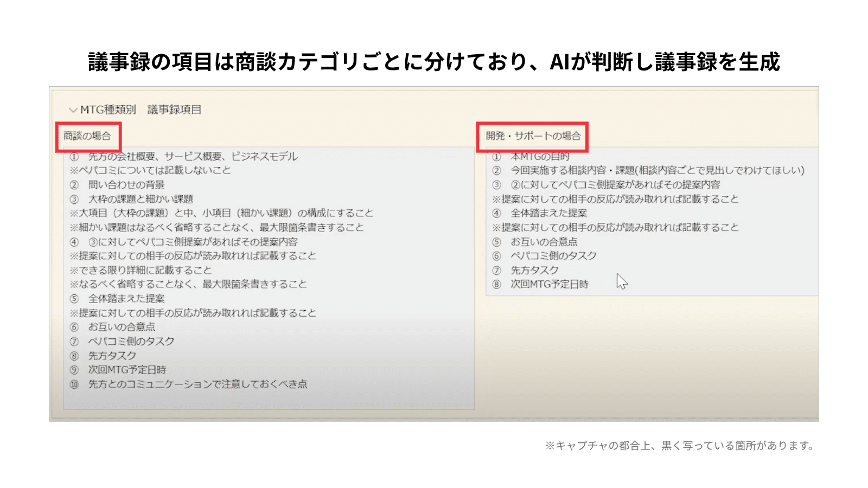The image size is (868, 488).
Task: Click line ⑩ 先方とのコミュニケーションで注意しておくべき点
Action: [188, 384]
